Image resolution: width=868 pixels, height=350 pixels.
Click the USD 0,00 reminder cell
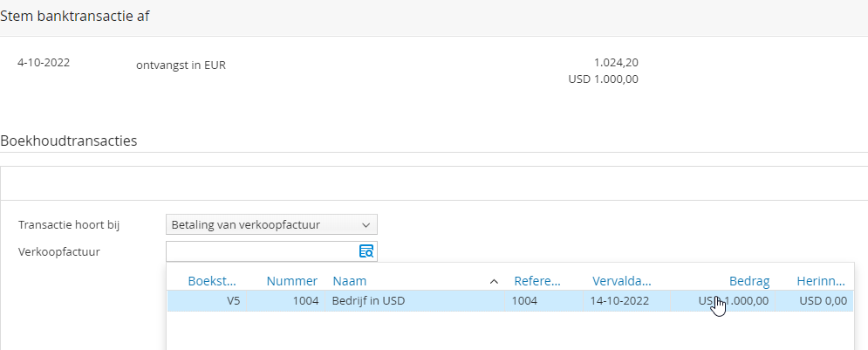(823, 301)
